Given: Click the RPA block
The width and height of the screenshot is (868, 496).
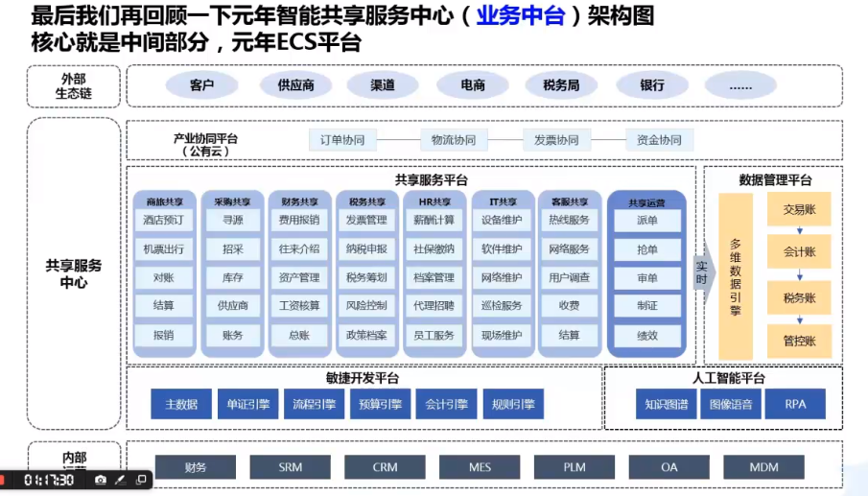Looking at the screenshot, I should (x=795, y=404).
